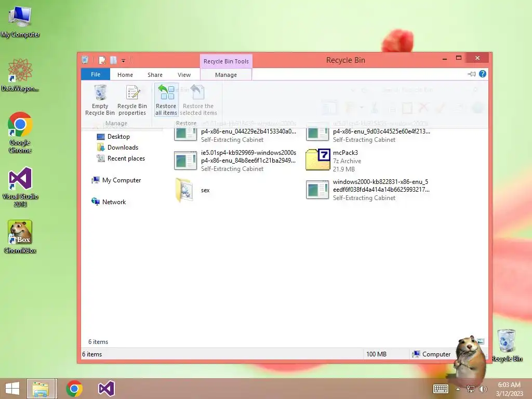The image size is (532, 399).
Task: Click the Recycle Bin icon in title bar
Action: [85, 60]
